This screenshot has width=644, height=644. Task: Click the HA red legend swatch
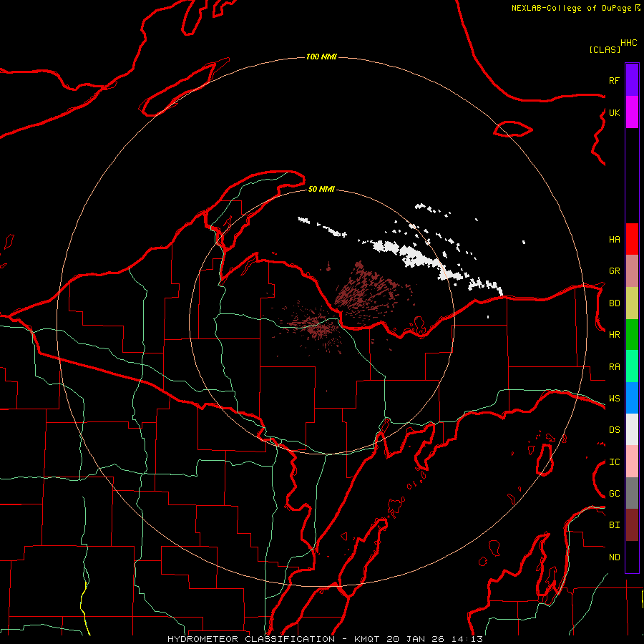click(x=632, y=239)
